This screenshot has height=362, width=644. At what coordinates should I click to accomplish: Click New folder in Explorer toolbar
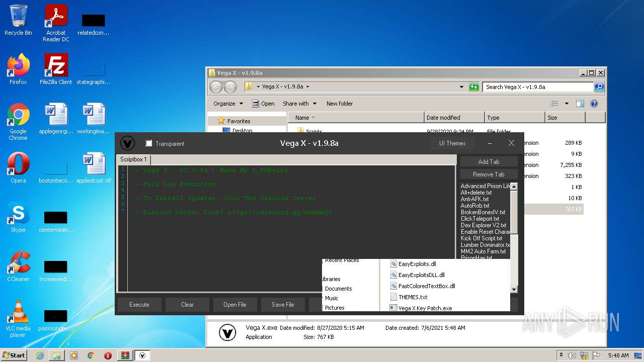coord(340,104)
